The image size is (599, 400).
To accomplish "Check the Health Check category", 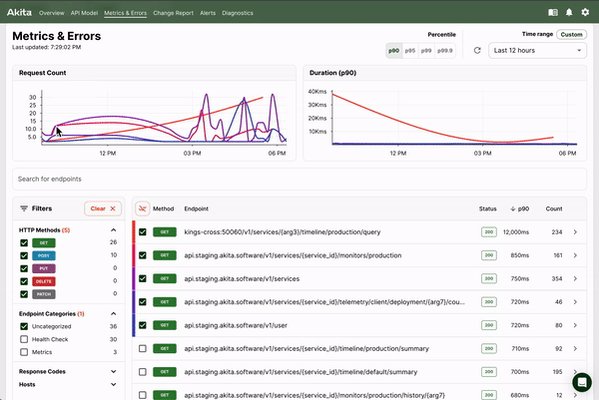I will (24, 339).
